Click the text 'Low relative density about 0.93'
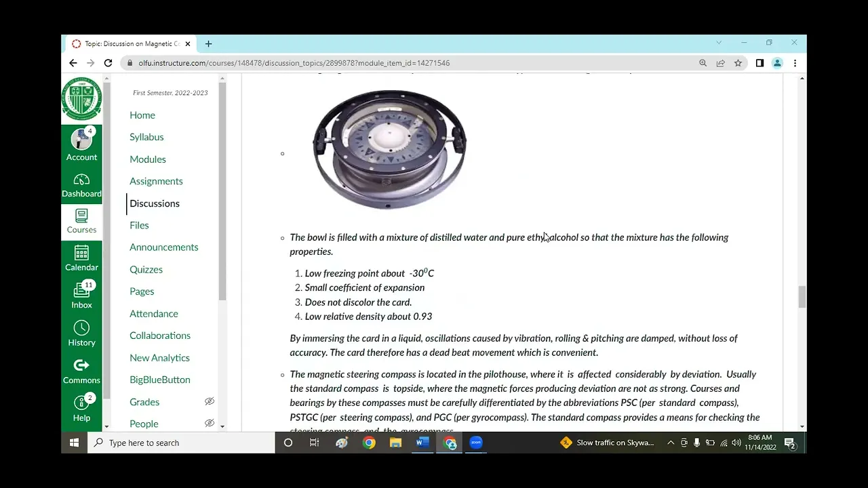The image size is (868, 488). pyautogui.click(x=368, y=317)
